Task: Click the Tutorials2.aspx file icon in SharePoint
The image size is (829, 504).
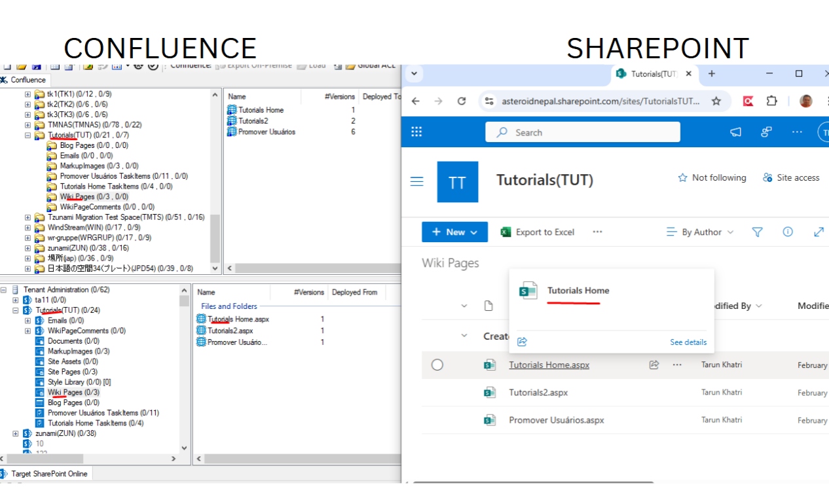Action: coord(489,393)
